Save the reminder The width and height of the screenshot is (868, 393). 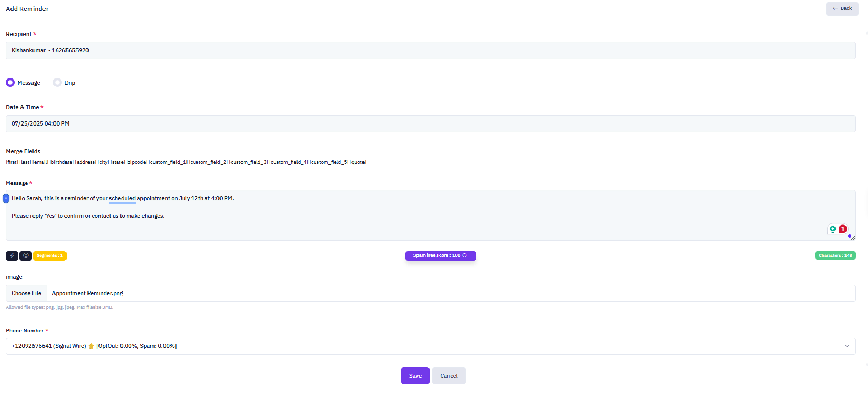pyautogui.click(x=415, y=376)
